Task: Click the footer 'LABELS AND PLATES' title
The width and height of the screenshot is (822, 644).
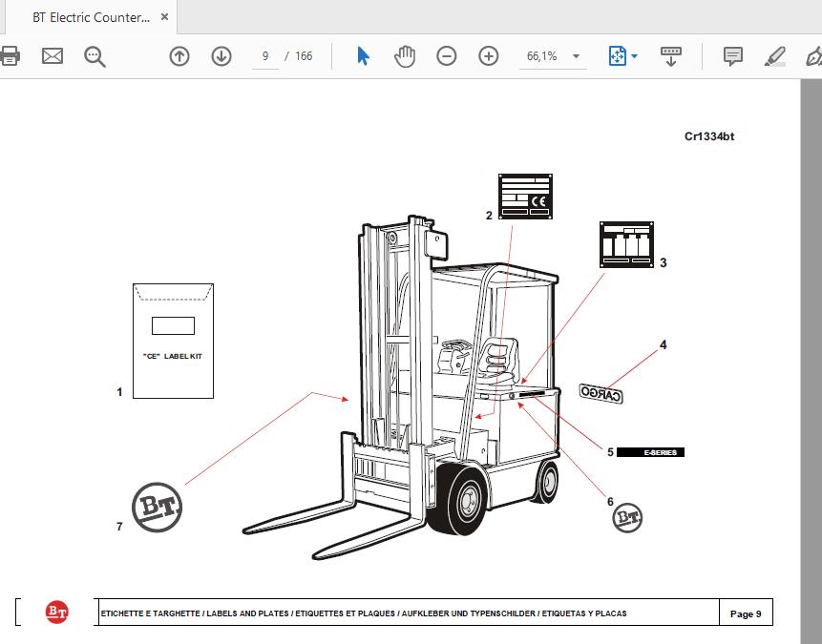Action: click(x=247, y=613)
